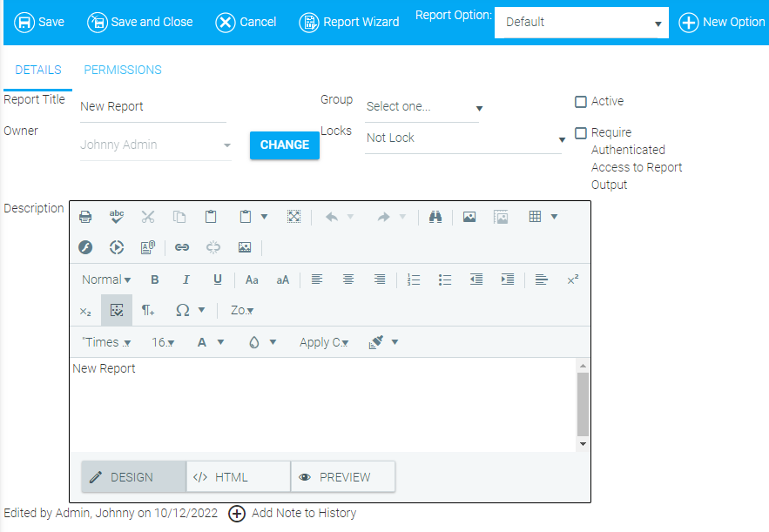Open the Report Option Default dropdown

pyautogui.click(x=581, y=23)
